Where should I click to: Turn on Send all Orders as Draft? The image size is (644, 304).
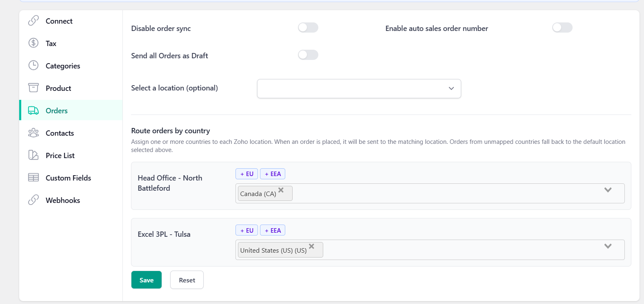[308, 55]
